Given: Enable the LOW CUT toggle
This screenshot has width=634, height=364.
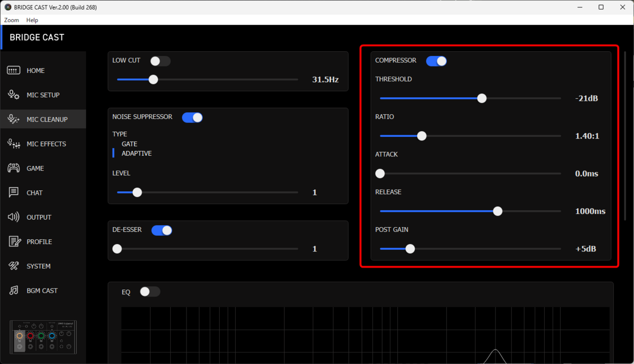Looking at the screenshot, I should click(160, 61).
